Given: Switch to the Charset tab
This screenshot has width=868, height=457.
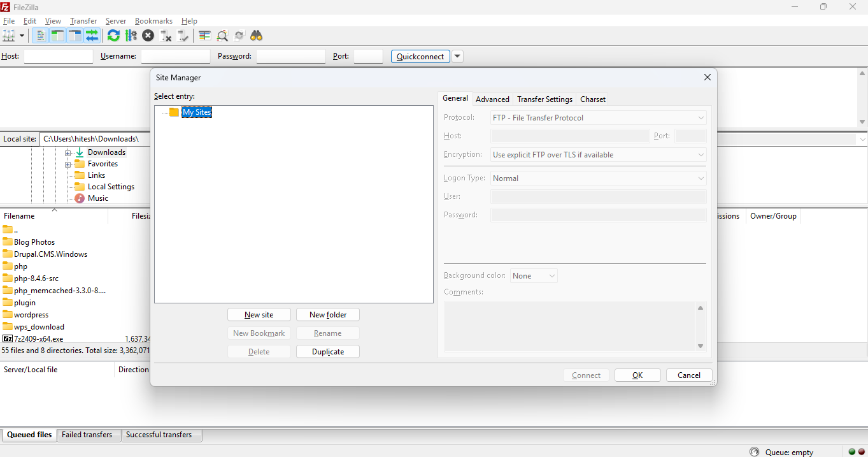Looking at the screenshot, I should (593, 99).
